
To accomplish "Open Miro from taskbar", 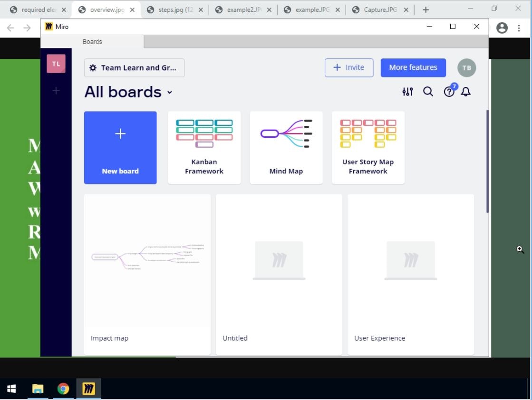I will [88, 389].
